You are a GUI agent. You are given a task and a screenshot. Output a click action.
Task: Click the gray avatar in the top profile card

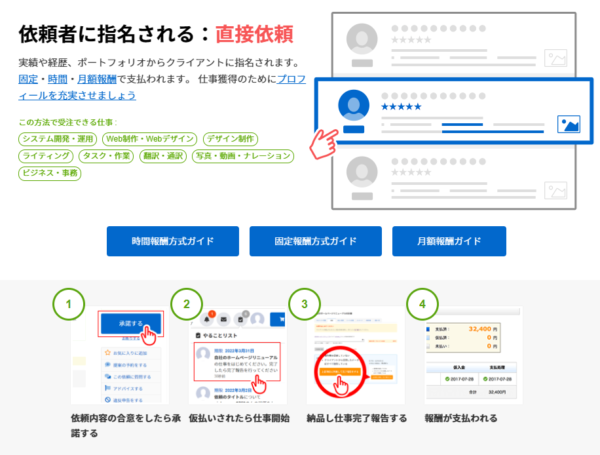(362, 39)
